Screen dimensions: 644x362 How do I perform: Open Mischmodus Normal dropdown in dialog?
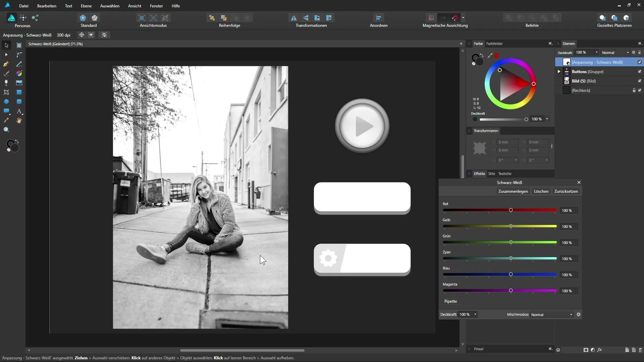(x=552, y=314)
